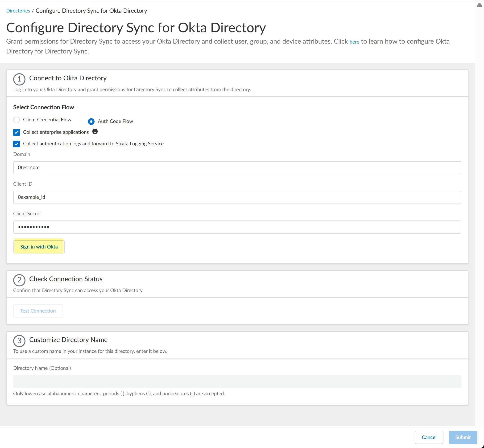Click step 1 circle number icon
This screenshot has height=448, width=484.
[19, 79]
